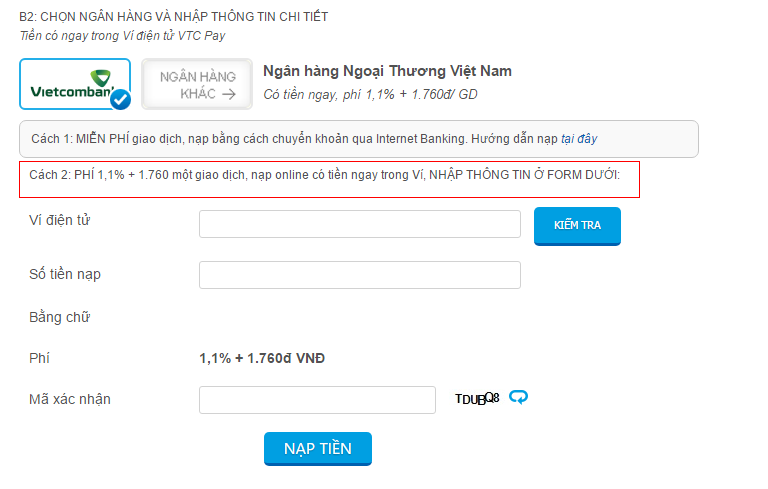Choose the Ngân hàng khác option
This screenshot has height=489, width=768.
[197, 85]
